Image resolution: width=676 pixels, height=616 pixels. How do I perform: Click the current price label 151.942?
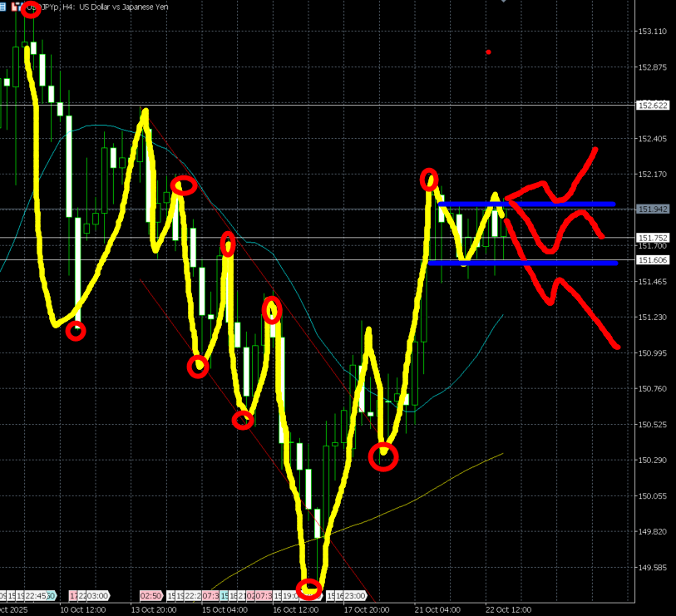pyautogui.click(x=652, y=209)
